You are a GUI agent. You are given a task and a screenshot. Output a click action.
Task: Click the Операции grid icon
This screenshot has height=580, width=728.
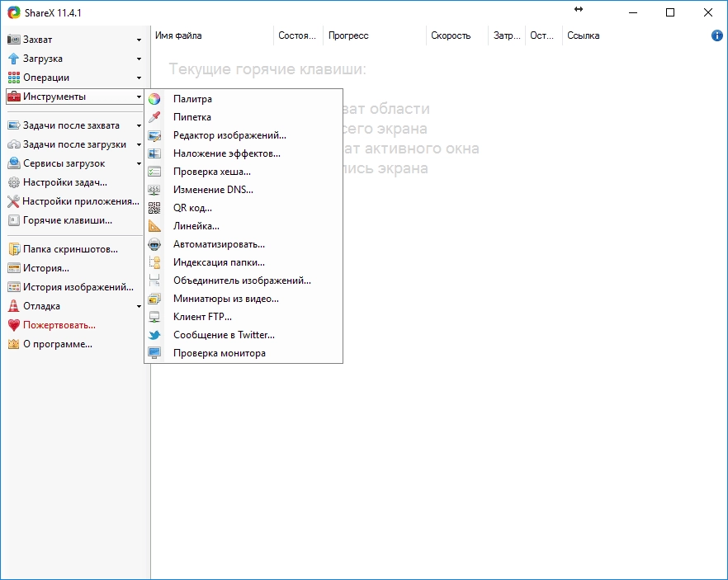(x=14, y=78)
